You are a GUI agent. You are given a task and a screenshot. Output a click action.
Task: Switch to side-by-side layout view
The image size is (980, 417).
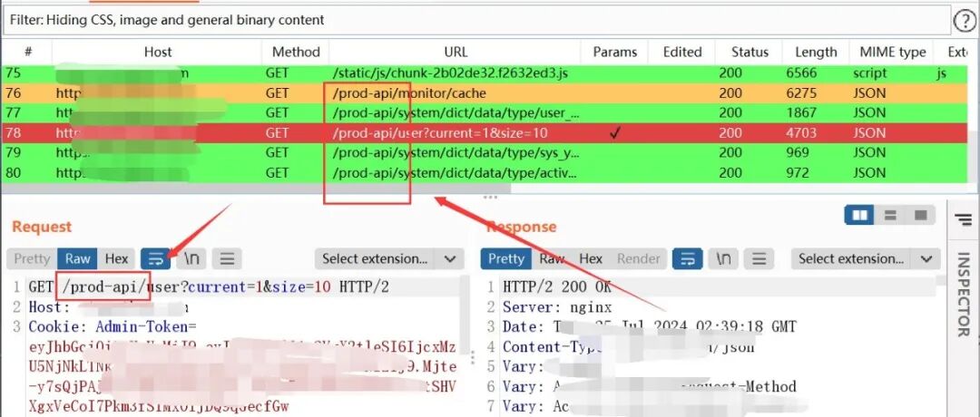pos(860,216)
